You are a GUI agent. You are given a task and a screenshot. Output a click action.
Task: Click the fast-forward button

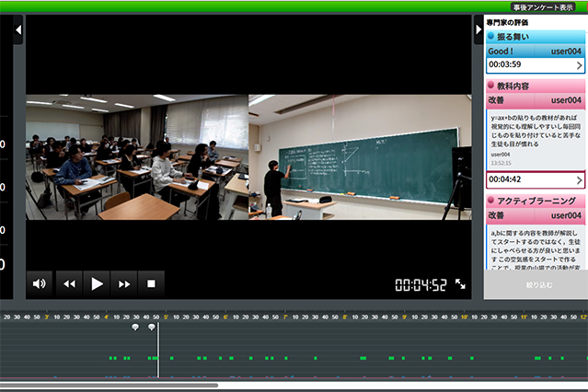click(123, 283)
